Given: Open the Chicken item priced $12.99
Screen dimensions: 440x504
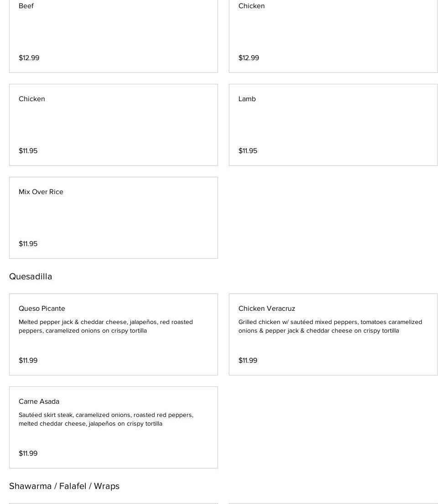Looking at the screenshot, I should pyautogui.click(x=252, y=6).
